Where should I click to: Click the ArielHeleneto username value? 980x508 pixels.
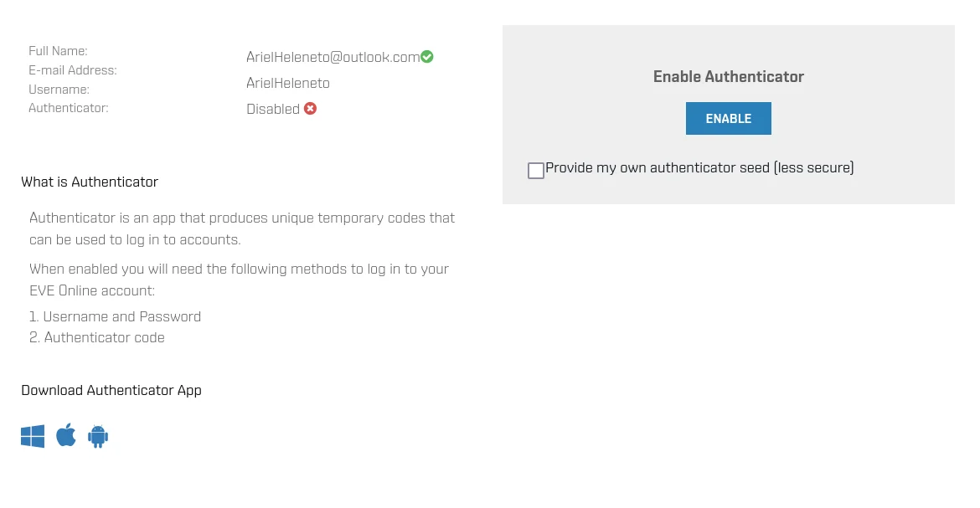(288, 83)
